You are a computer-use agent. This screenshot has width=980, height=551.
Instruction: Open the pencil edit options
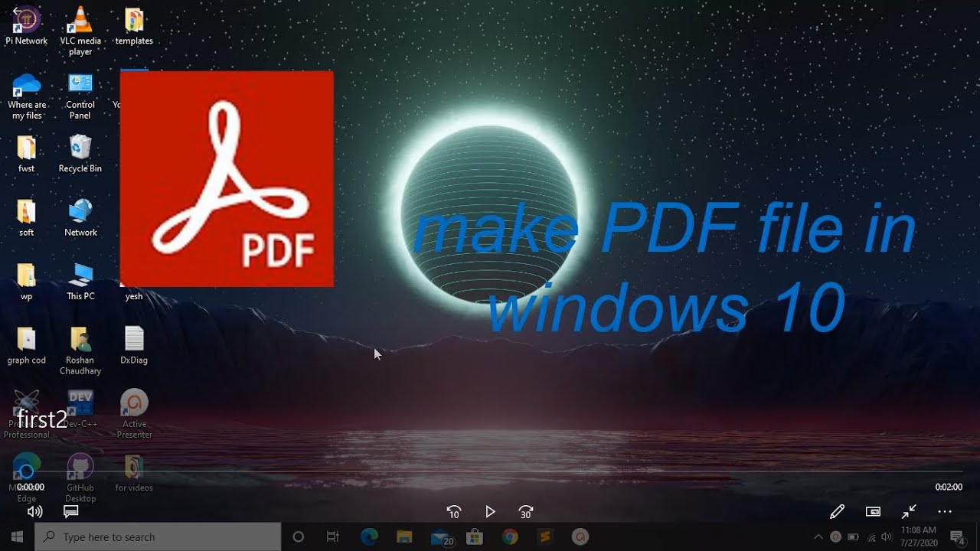pos(837,512)
